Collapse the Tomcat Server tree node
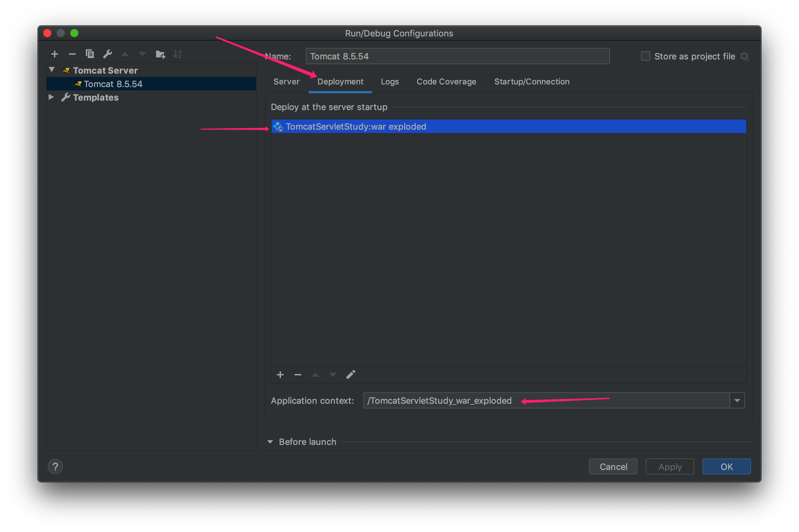This screenshot has height=532, width=799. click(x=52, y=70)
